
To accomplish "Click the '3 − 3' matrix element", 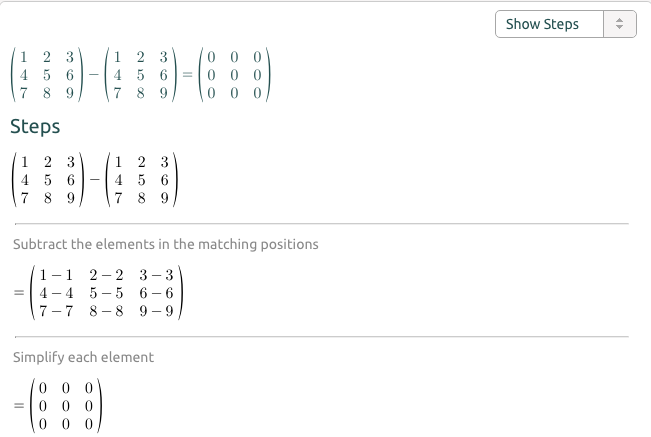I will (x=156, y=275).
